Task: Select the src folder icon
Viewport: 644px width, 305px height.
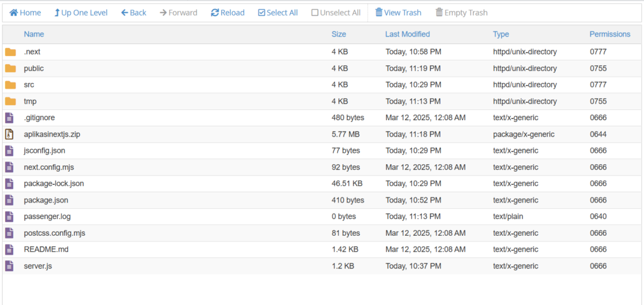Action: pos(10,85)
